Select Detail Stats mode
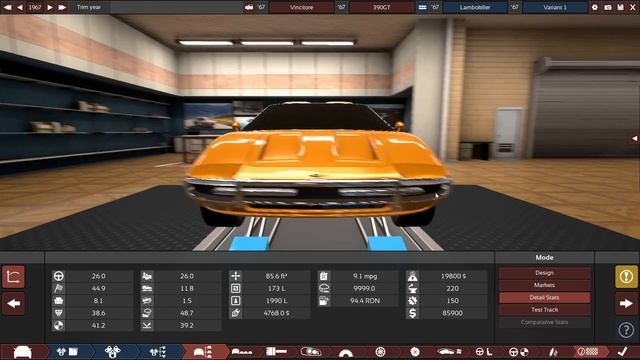 tap(544, 297)
